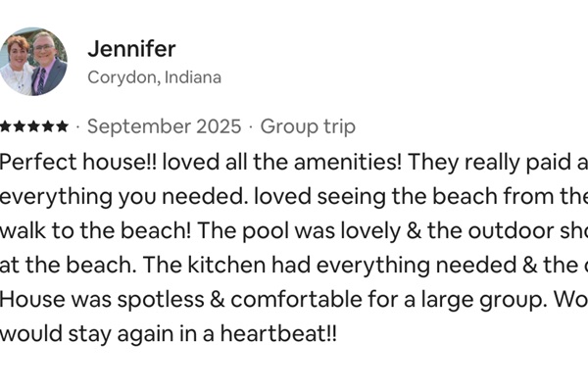Click "would stay again in a heartbeat!!"
This screenshot has height=392, width=588.
169,333
